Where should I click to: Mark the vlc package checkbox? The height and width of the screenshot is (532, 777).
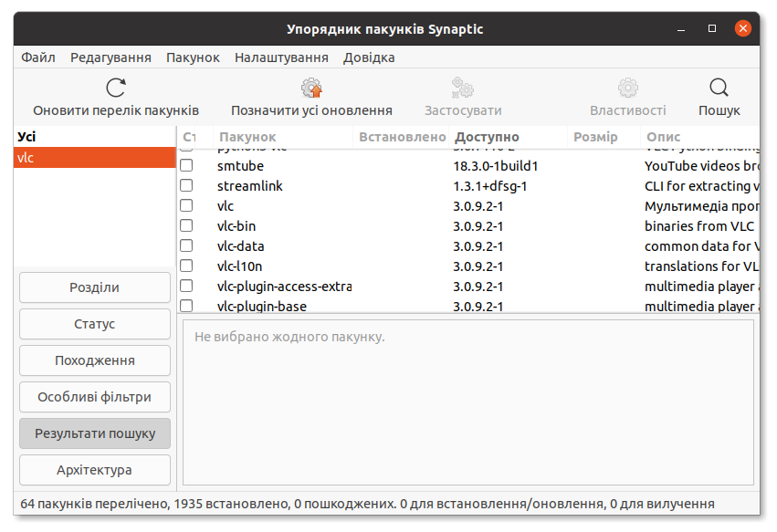point(187,205)
